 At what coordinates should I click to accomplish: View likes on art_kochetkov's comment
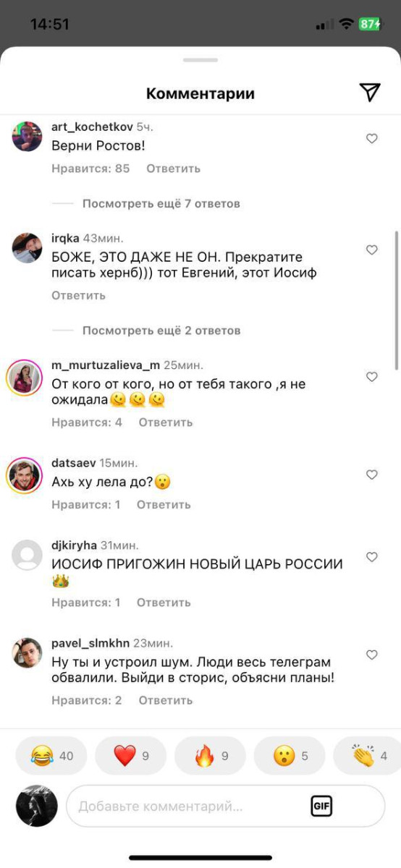90,169
